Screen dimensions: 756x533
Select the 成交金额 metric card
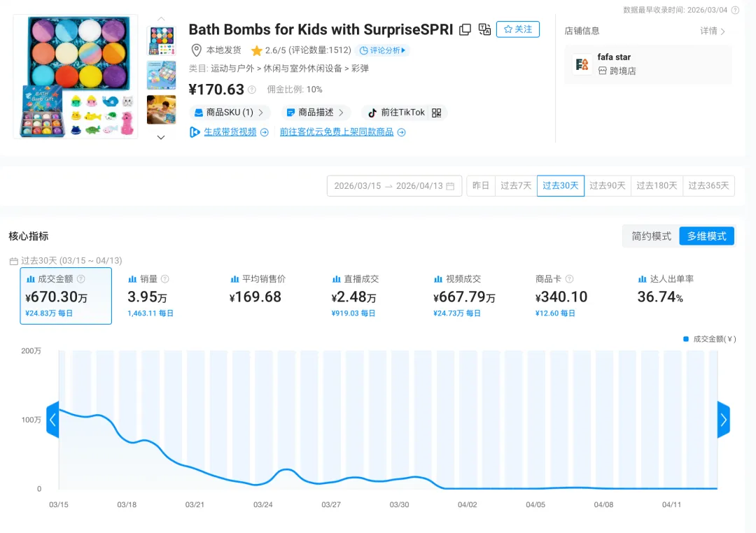(x=66, y=296)
